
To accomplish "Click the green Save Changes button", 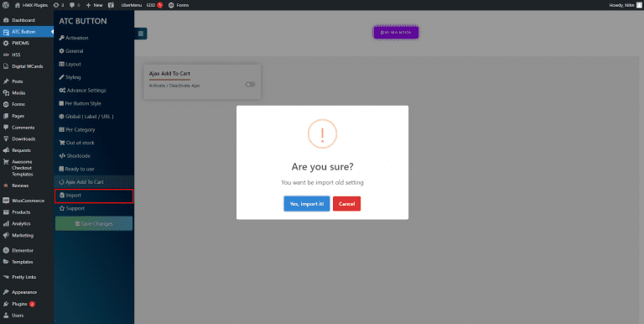I will tap(94, 223).
